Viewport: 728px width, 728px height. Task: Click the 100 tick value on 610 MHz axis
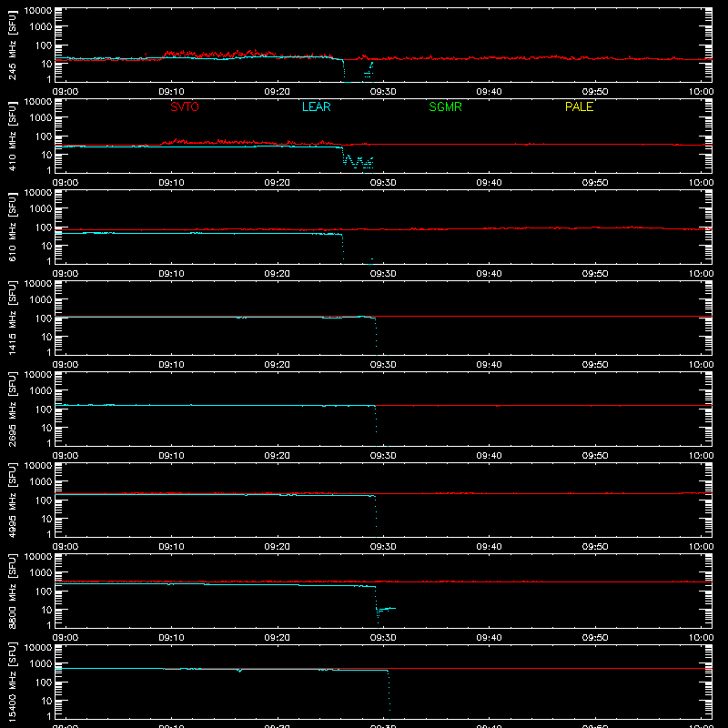coord(44,227)
